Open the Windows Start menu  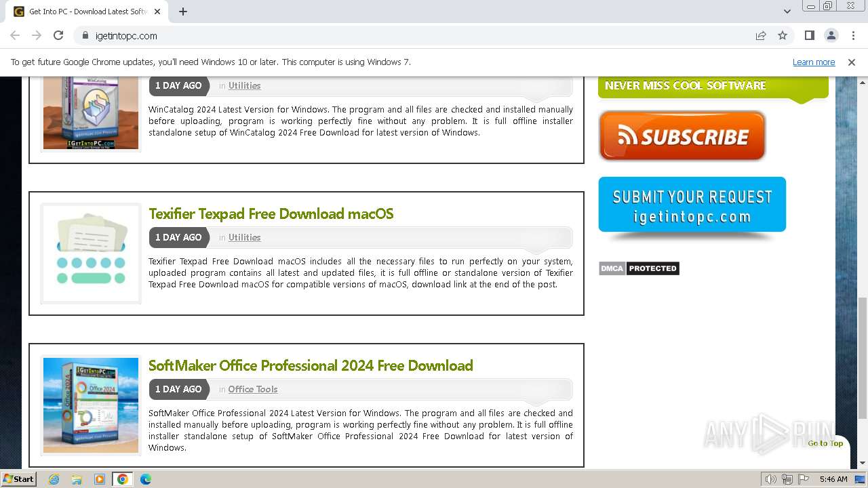pyautogui.click(x=19, y=479)
